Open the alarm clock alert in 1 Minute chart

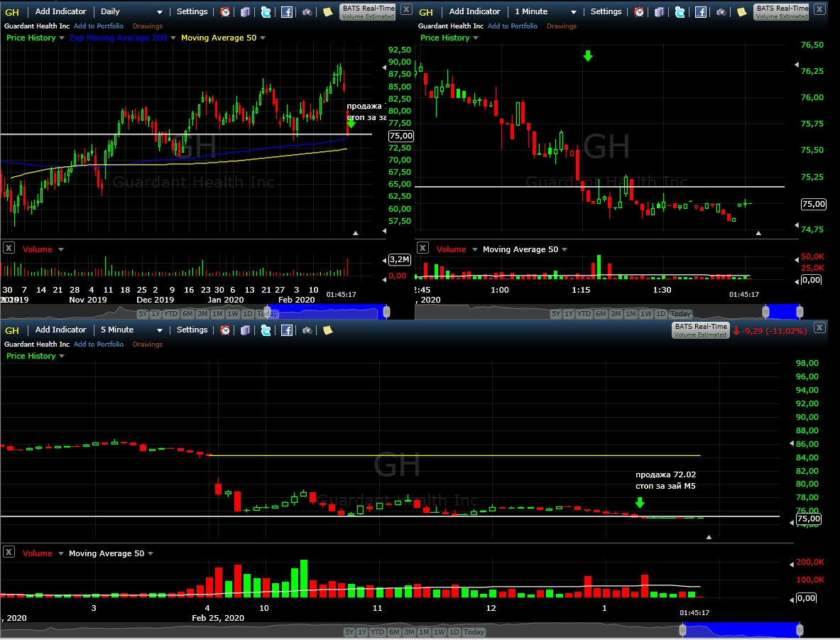point(639,12)
